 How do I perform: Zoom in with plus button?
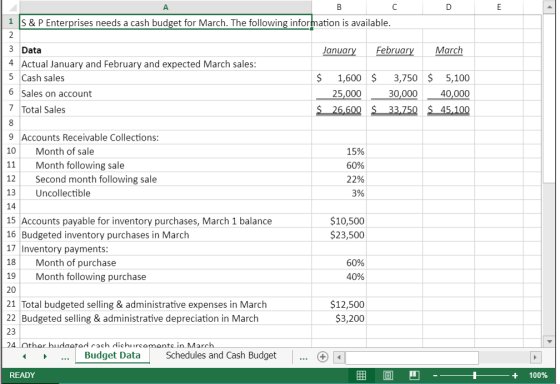tap(515, 375)
